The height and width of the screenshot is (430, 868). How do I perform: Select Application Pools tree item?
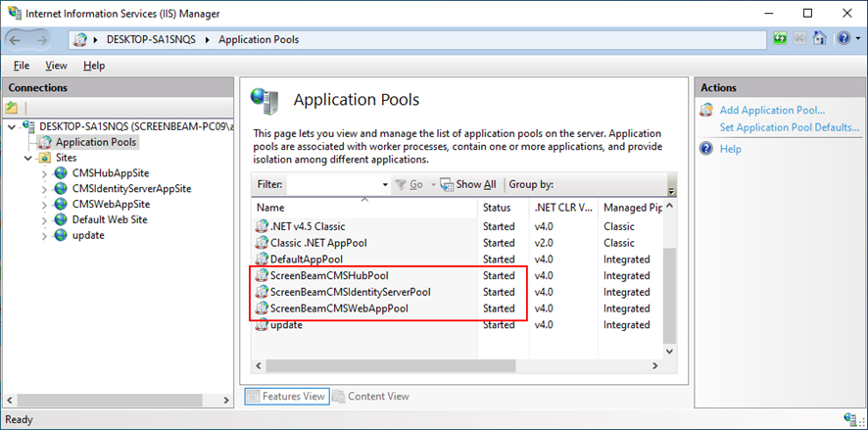click(x=95, y=142)
